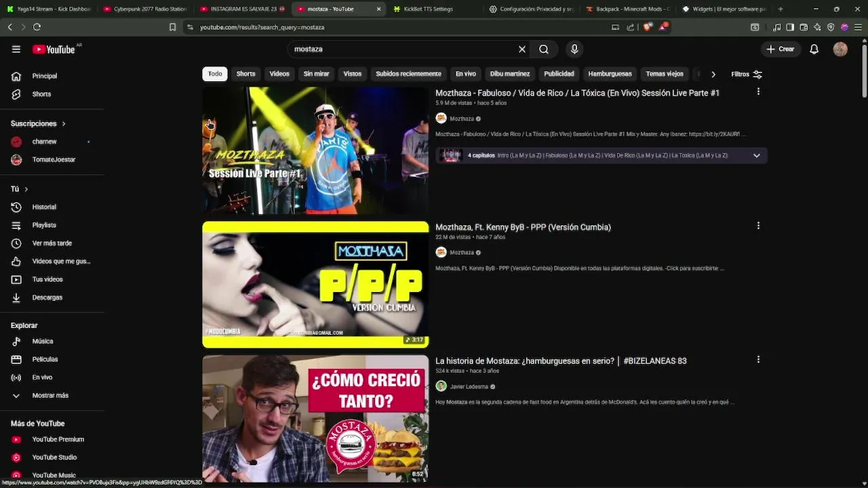Click the magnifier search button
The height and width of the screenshot is (488, 868).
click(544, 49)
